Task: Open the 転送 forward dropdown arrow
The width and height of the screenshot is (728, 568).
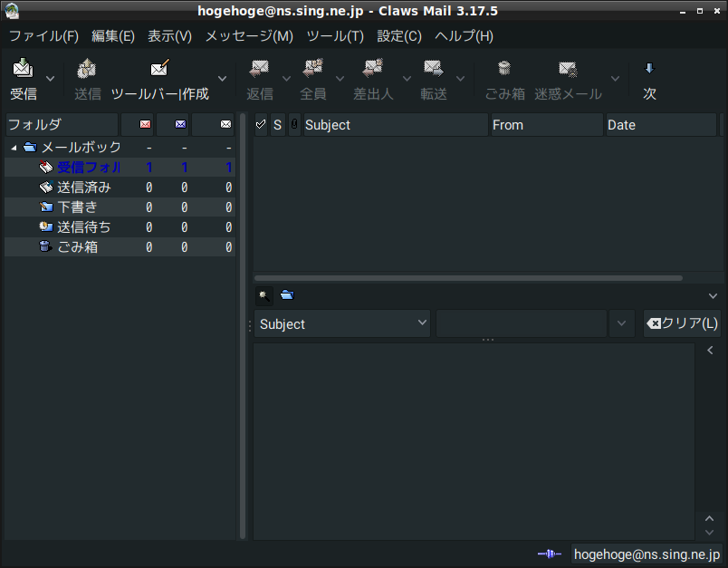Action: pos(460,79)
